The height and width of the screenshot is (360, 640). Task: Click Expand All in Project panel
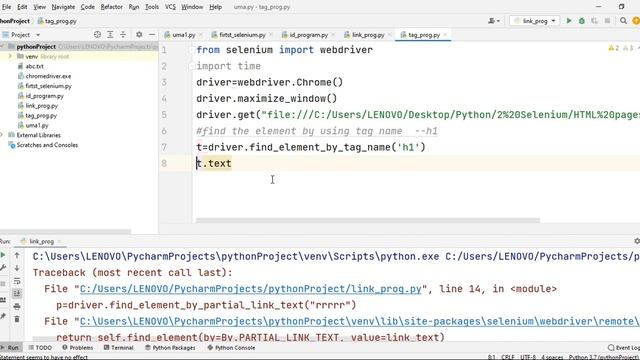pos(110,35)
